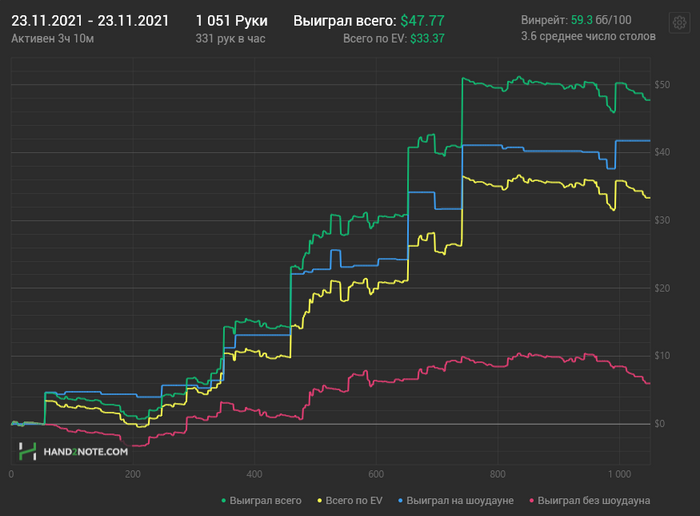Screen dimensions: 700x516
Task: Toggle the 'Выиграл на шоудауне' legend series
Action: pyautogui.click(x=456, y=501)
